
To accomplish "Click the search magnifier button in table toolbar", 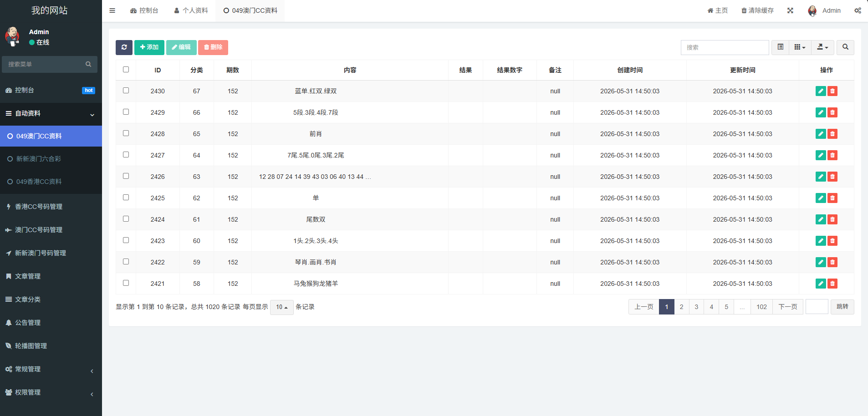I will [845, 47].
